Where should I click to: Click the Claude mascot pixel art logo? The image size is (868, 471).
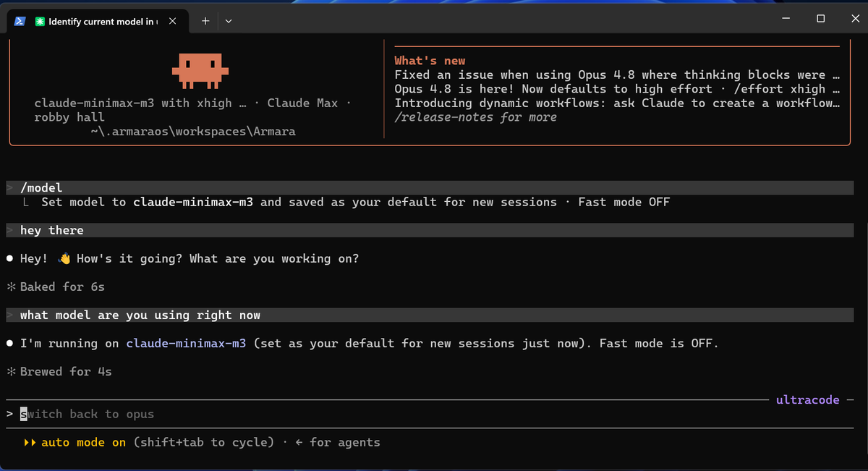pos(200,69)
